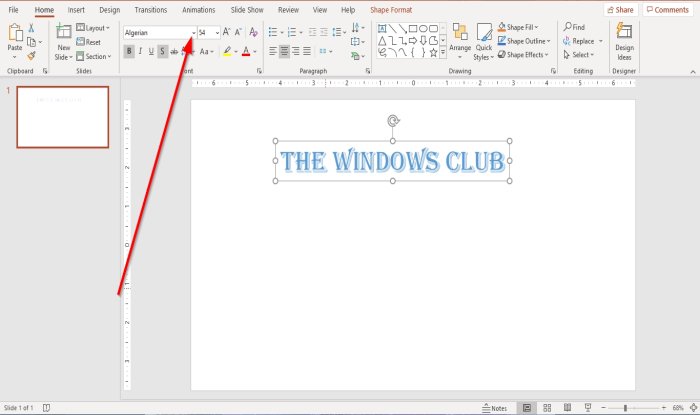Click the Cut scissors icon
Image resolution: width=700 pixels, height=415 pixels.
[x=31, y=28]
